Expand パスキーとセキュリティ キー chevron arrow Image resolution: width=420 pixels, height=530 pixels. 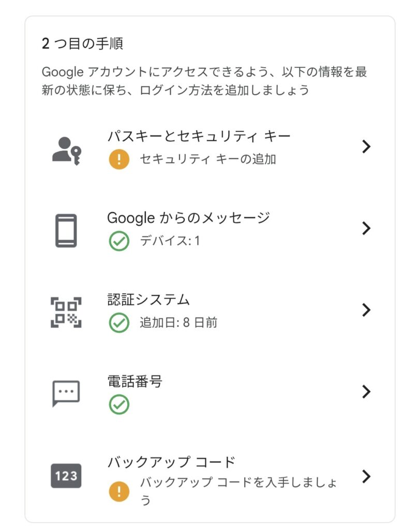point(366,146)
